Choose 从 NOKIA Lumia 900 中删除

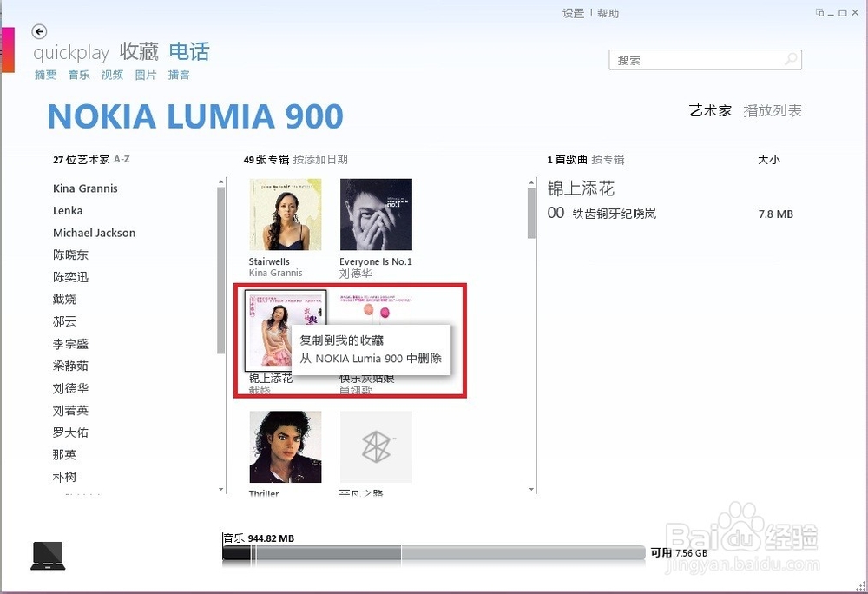371,359
